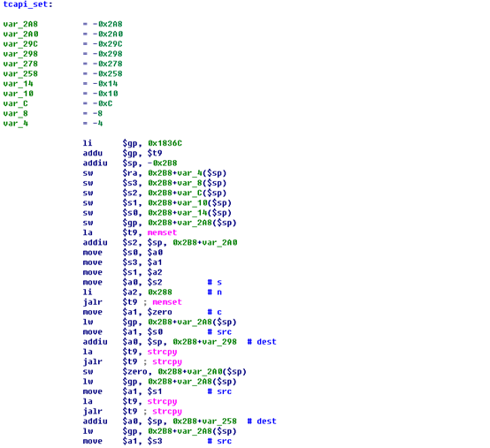Click memset in the 'jalr $t9' line

(167, 302)
